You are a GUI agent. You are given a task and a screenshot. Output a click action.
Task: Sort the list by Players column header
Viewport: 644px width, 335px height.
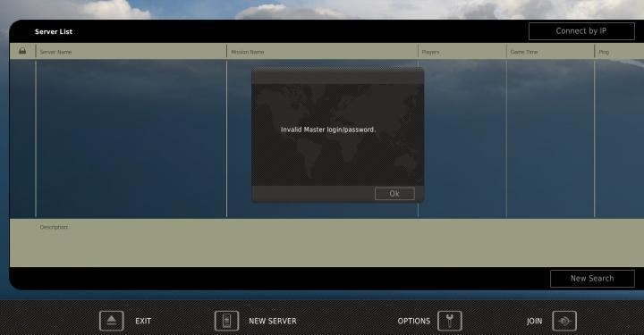430,52
